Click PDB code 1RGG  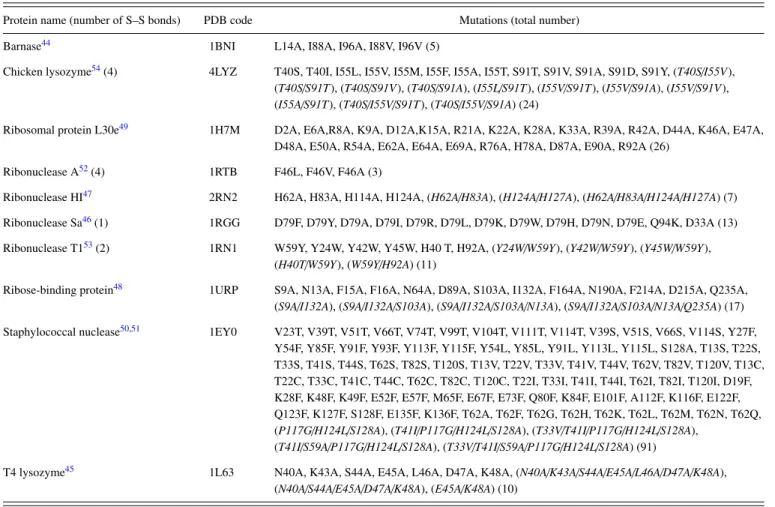[224, 223]
